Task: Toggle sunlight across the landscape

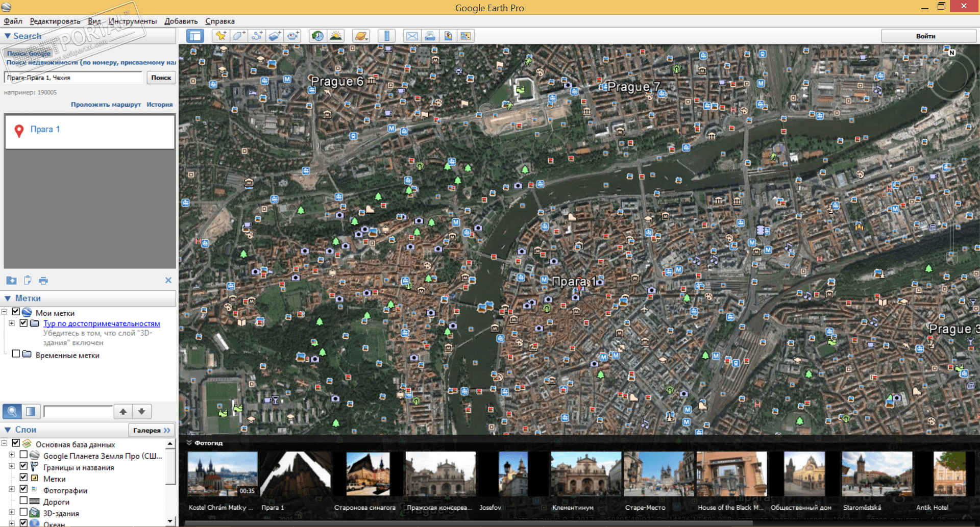Action: [x=336, y=36]
